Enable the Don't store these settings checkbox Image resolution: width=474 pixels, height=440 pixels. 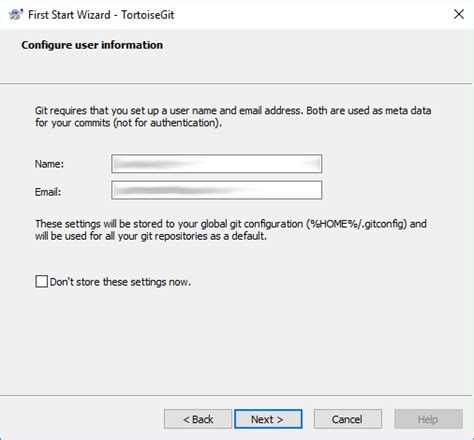coord(42,281)
